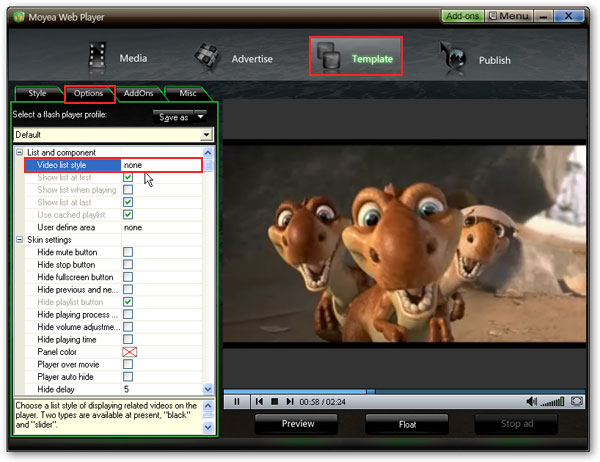This screenshot has height=462, width=600.
Task: Pause the video playback
Action: coord(237,402)
